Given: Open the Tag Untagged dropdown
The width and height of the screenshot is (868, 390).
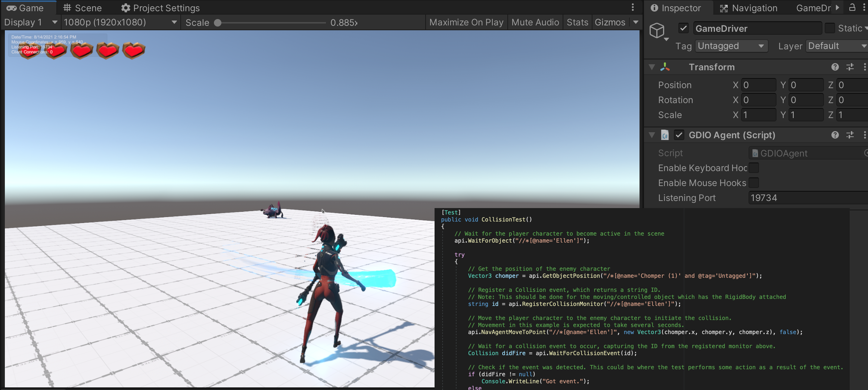Looking at the screenshot, I should point(731,46).
